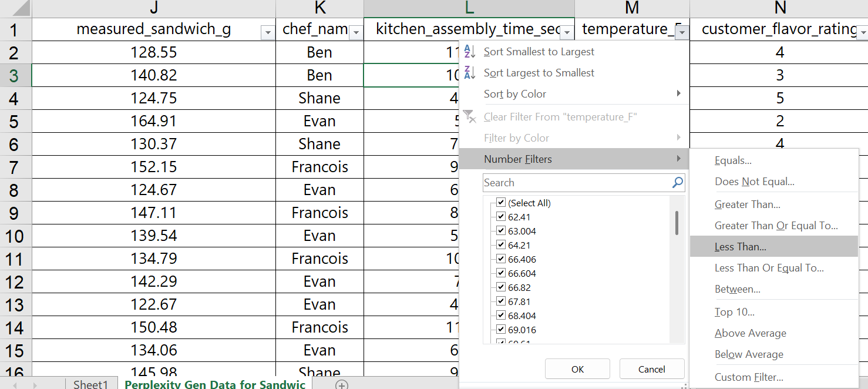This screenshot has width=868, height=389.
Task: Uncheck the 62.41 value checkbox
Action: [501, 217]
